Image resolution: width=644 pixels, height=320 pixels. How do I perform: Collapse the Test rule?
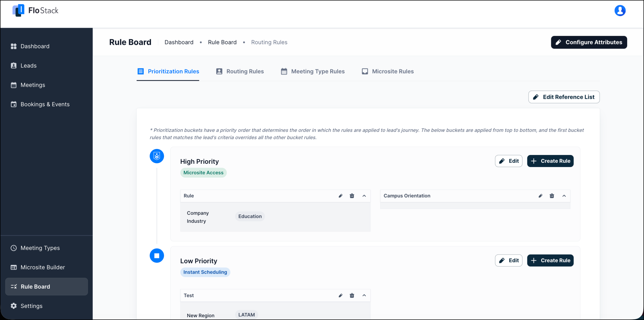[364, 295]
